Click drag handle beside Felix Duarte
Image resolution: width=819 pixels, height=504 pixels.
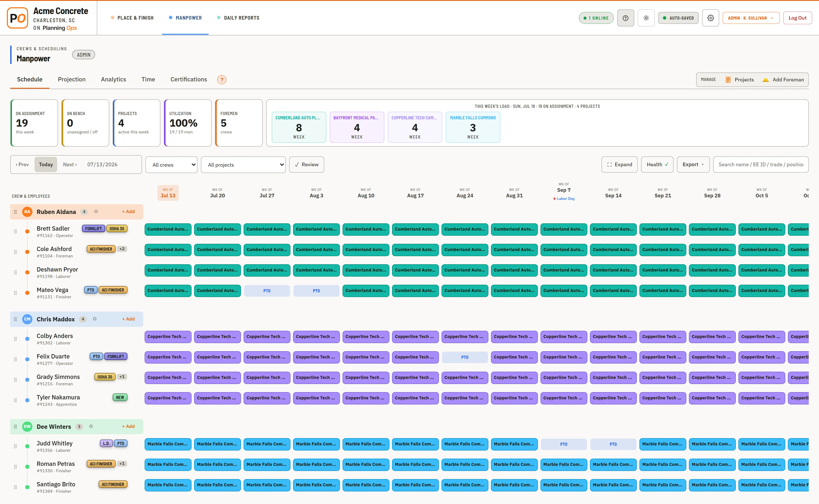pyautogui.click(x=15, y=359)
